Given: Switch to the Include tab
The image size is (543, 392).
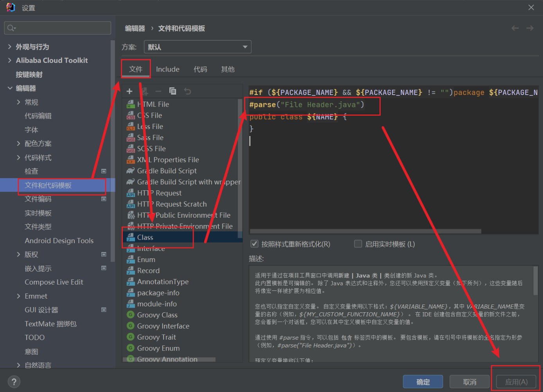Looking at the screenshot, I should point(167,69).
